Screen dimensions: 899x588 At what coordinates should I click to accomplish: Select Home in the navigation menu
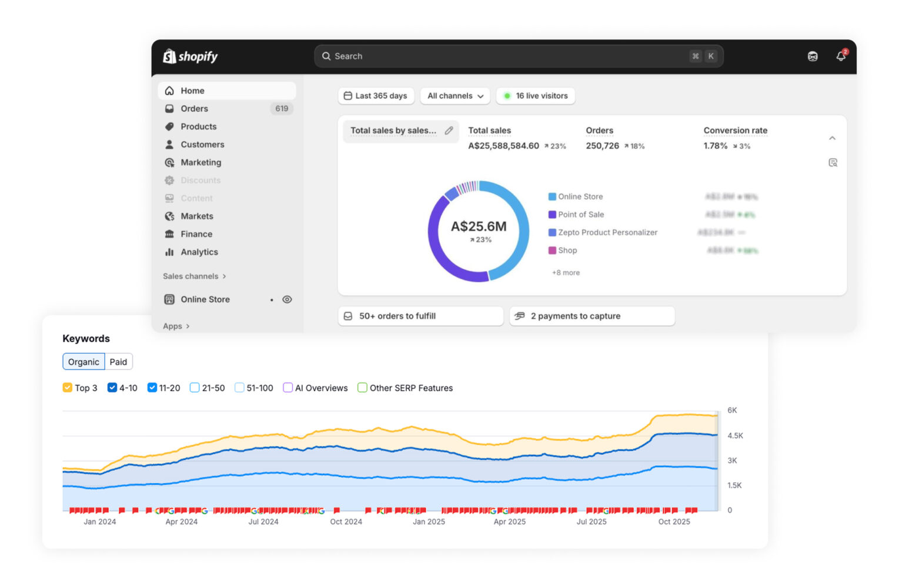coord(192,90)
